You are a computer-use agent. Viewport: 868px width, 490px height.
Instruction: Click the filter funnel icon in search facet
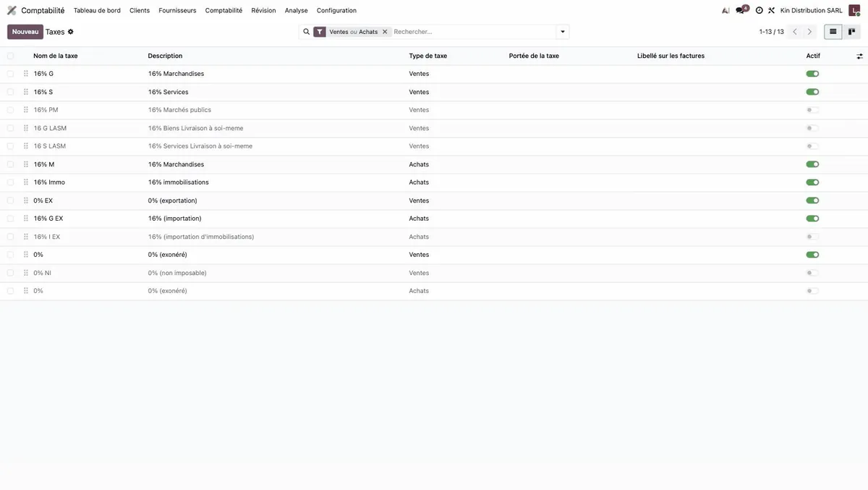click(x=320, y=32)
